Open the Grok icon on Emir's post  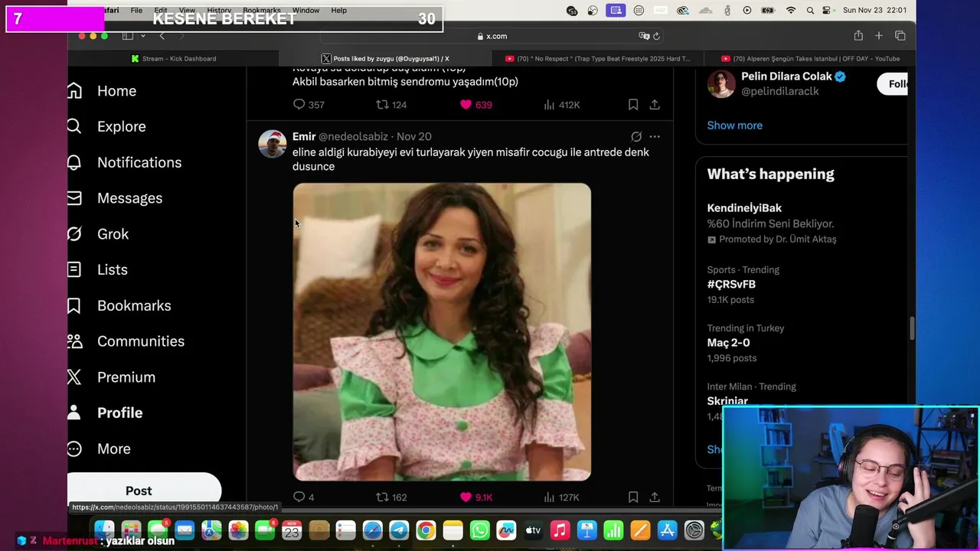pos(636,136)
